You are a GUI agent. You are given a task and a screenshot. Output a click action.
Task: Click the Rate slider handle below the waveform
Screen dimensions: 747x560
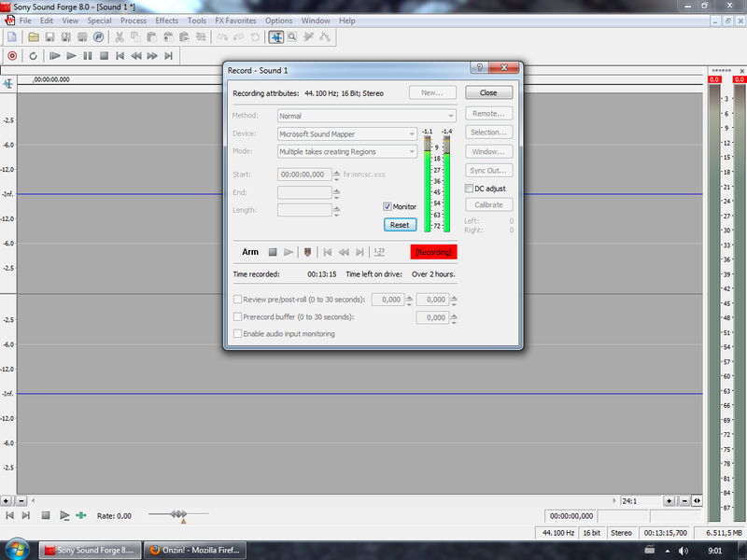coord(178,514)
